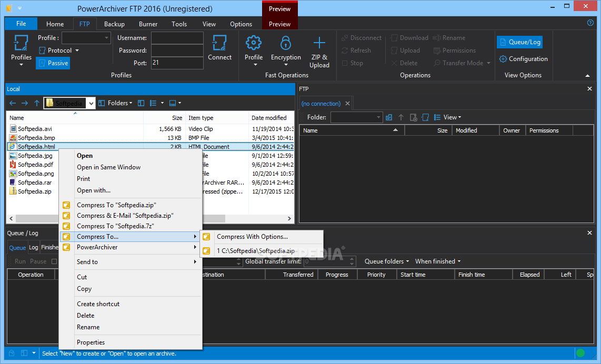Open the Options ribbon tab

pos(241,24)
